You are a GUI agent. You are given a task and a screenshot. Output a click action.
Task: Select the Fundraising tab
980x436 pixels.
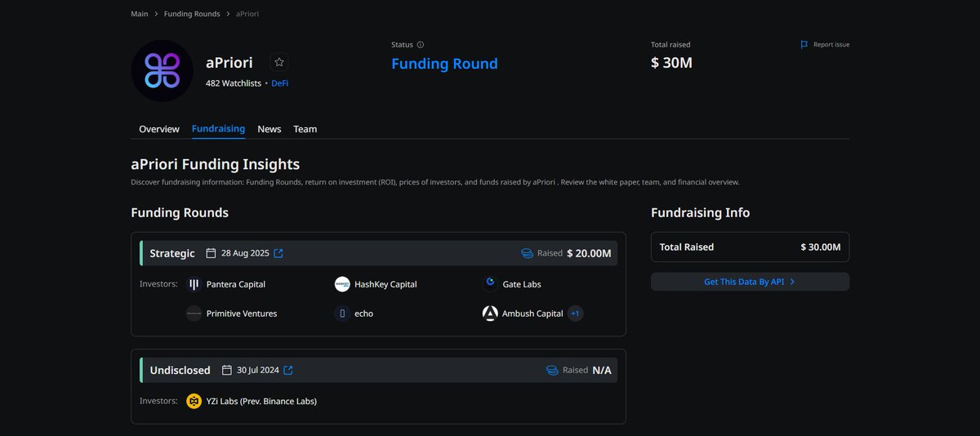(x=218, y=129)
